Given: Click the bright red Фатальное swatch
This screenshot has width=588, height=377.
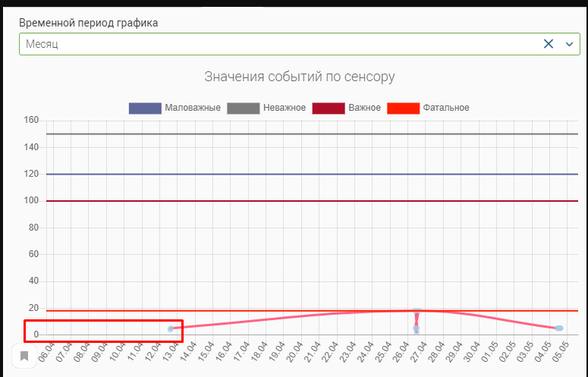Looking at the screenshot, I should [x=404, y=108].
